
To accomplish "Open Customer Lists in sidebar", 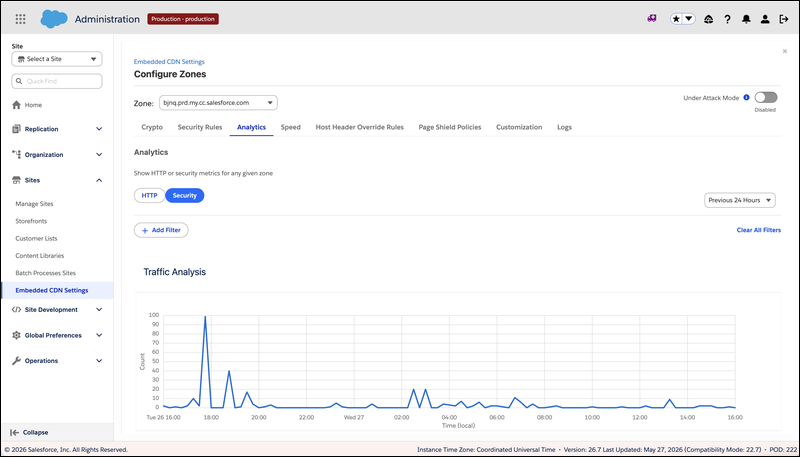I will pos(36,238).
